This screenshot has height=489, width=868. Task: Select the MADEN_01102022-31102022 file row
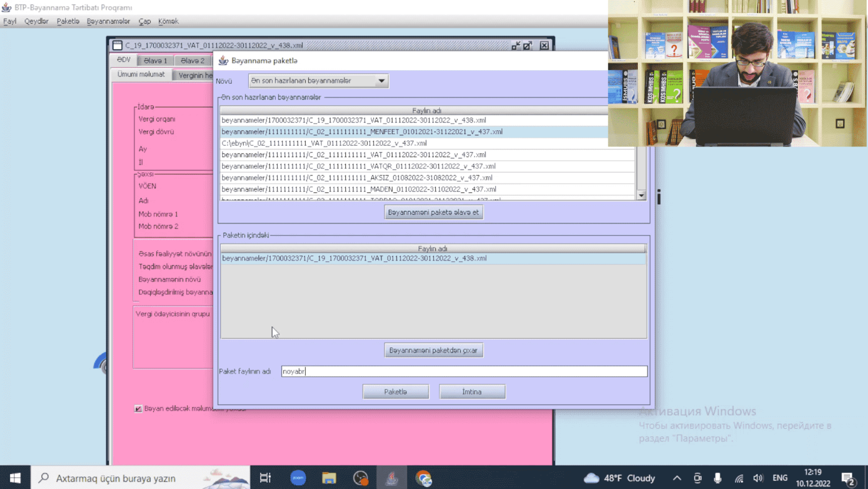coord(427,189)
